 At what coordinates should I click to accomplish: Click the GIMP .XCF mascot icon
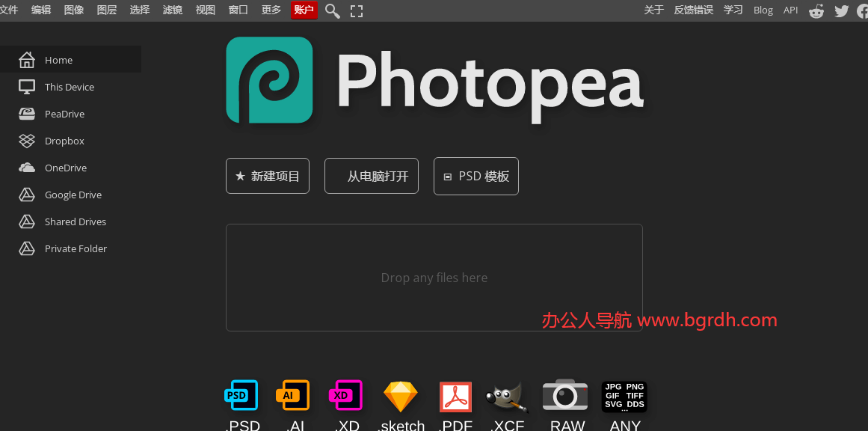[508, 395]
